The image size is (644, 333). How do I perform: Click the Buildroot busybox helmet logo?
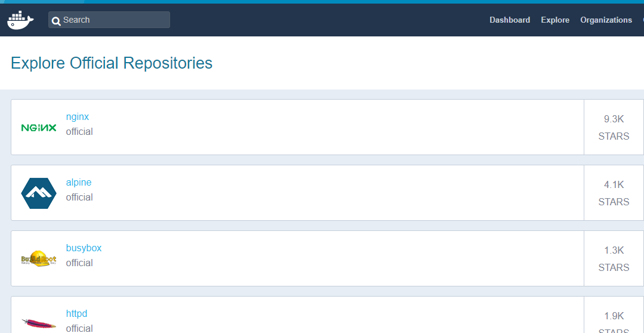click(39, 258)
